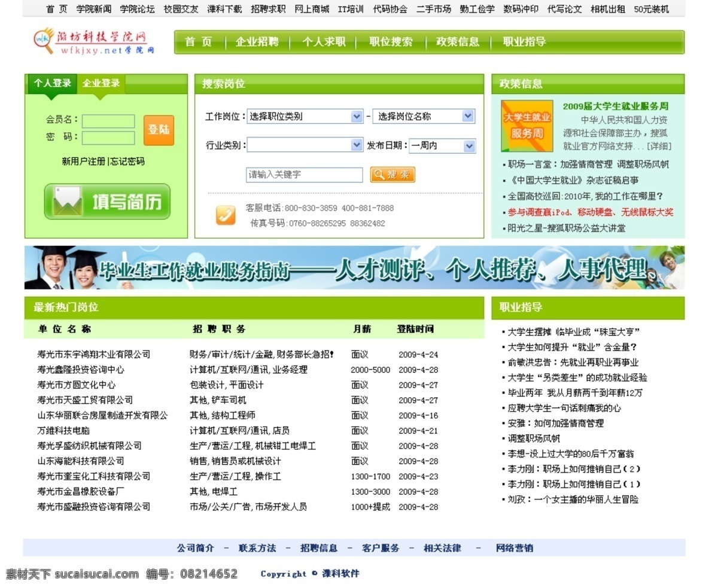
Task: Open 政策信息 in the green nav bar
Action: point(458,42)
